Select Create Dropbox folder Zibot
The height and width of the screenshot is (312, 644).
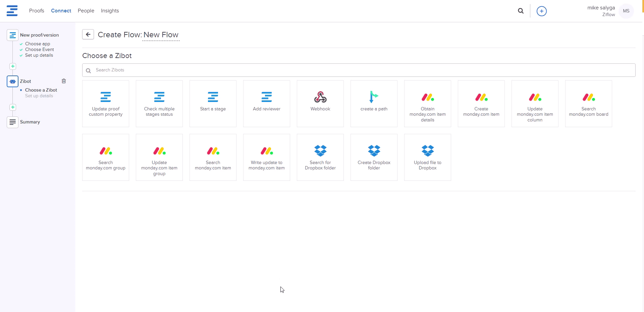coord(374,157)
